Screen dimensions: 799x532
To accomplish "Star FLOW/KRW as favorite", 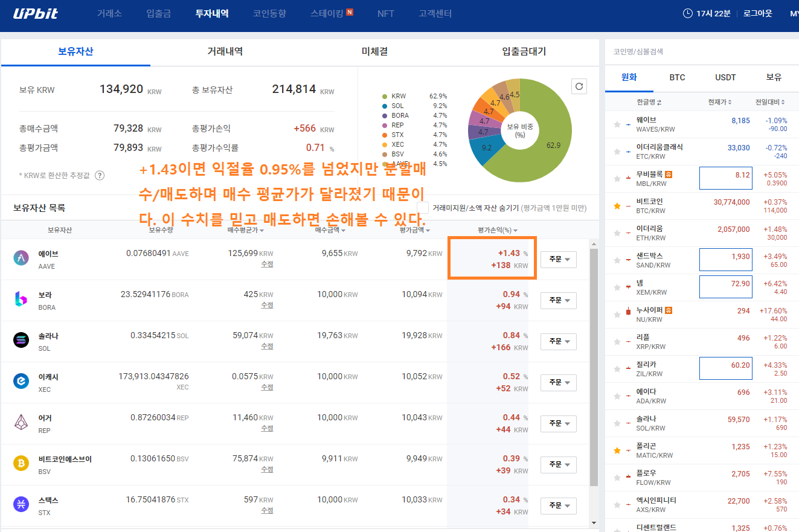I will [617, 478].
